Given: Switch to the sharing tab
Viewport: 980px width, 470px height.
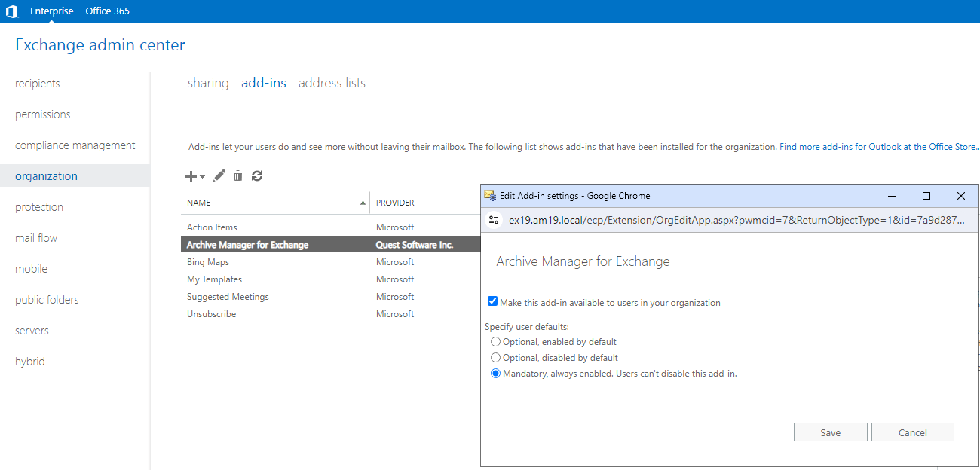Looking at the screenshot, I should pyautogui.click(x=208, y=83).
